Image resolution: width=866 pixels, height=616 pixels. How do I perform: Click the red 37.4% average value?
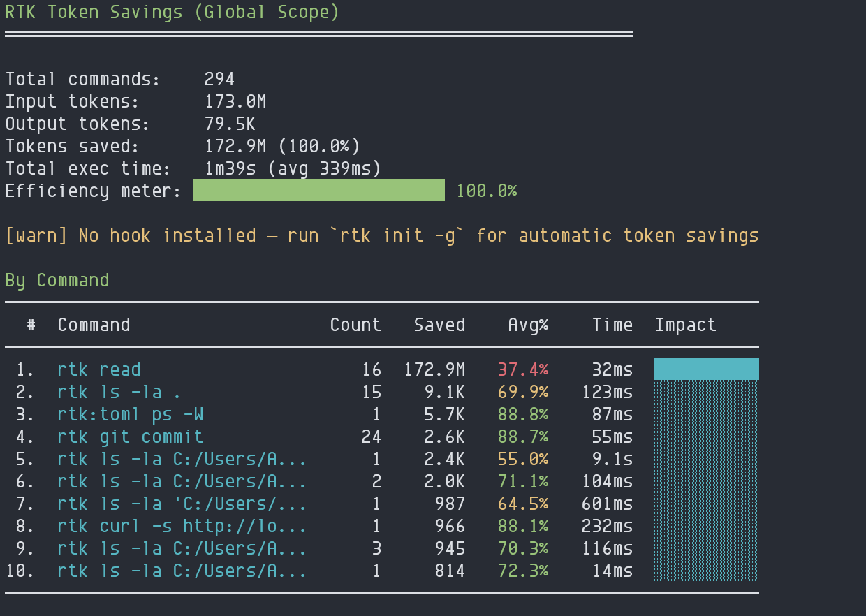click(x=523, y=369)
